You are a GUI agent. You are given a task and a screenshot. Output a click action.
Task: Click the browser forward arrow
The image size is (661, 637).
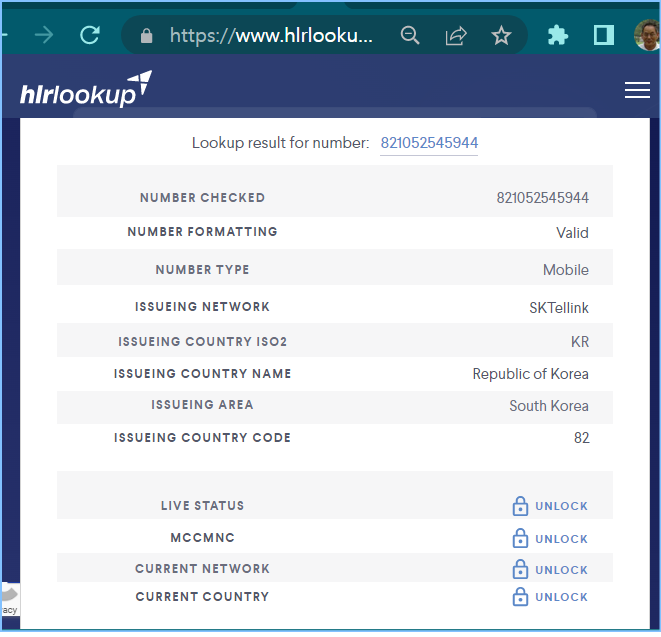point(44,36)
